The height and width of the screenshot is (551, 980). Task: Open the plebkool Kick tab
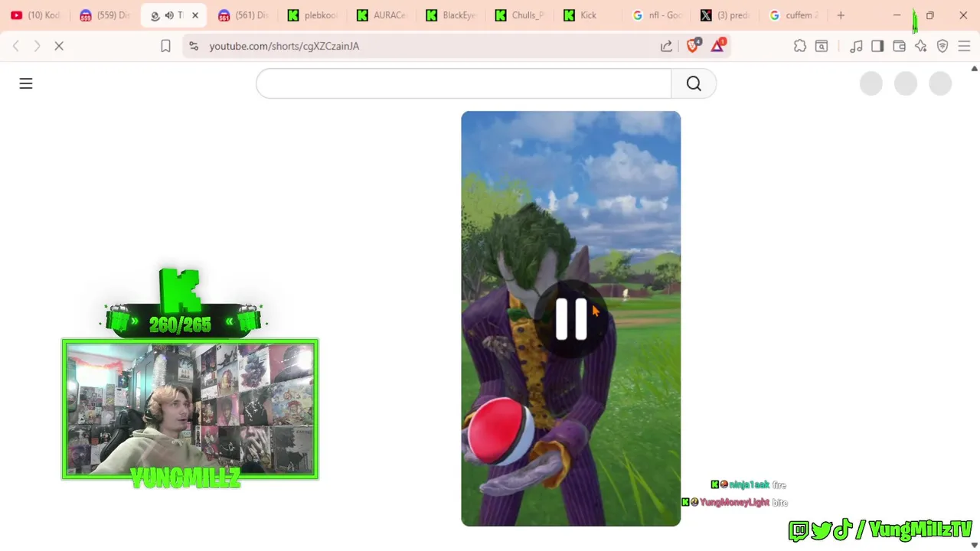312,15
